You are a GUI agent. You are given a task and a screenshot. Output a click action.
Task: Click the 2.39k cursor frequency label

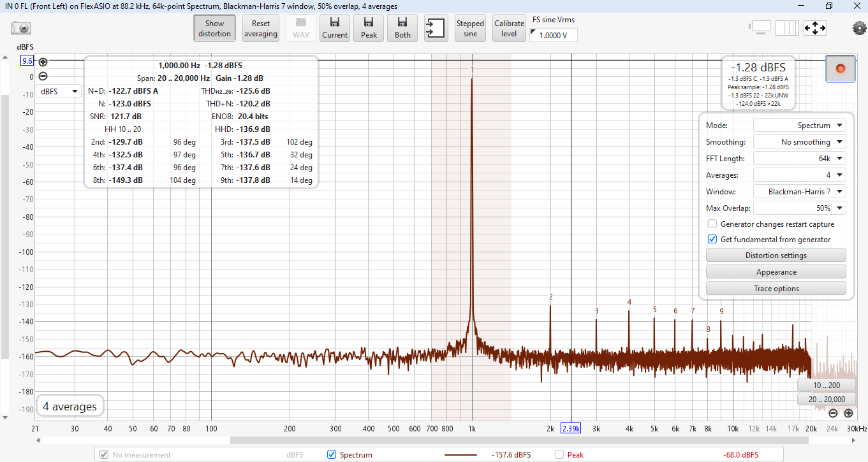point(571,428)
